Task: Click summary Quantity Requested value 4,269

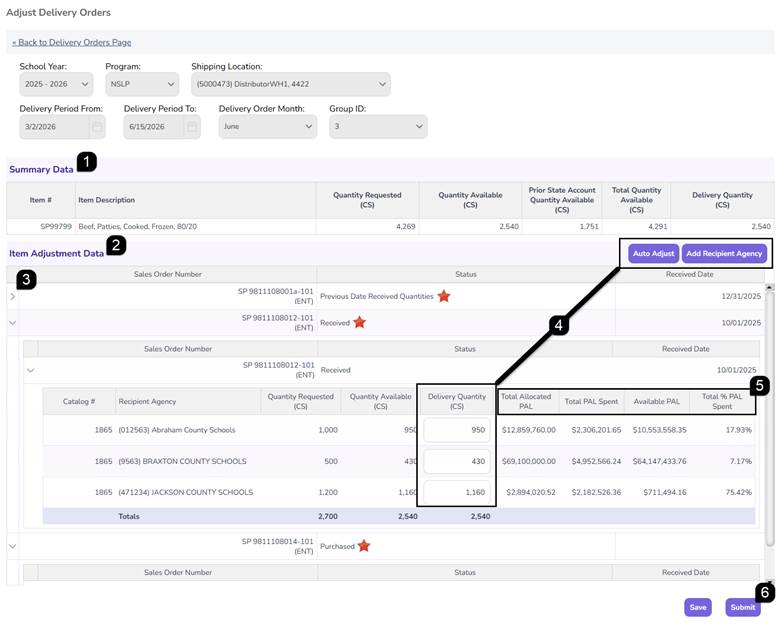Action: click(405, 226)
